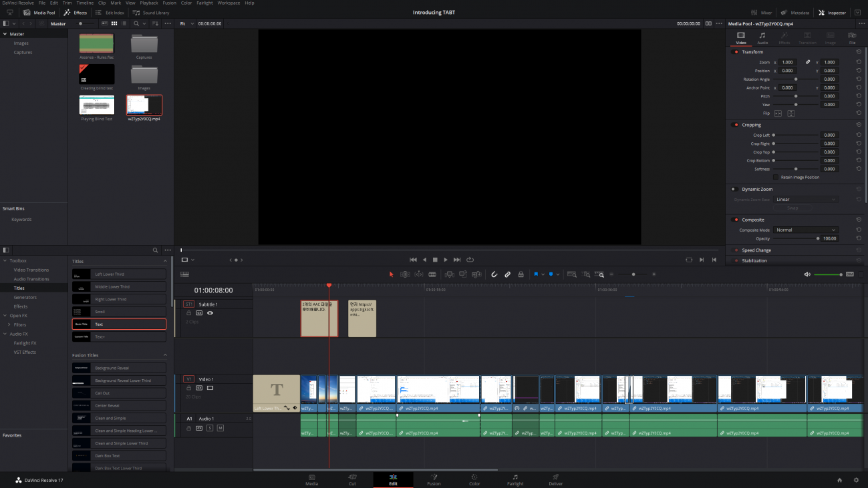This screenshot has width=868, height=488.
Task: Toggle the timeline Position Lock icon
Action: click(521, 274)
